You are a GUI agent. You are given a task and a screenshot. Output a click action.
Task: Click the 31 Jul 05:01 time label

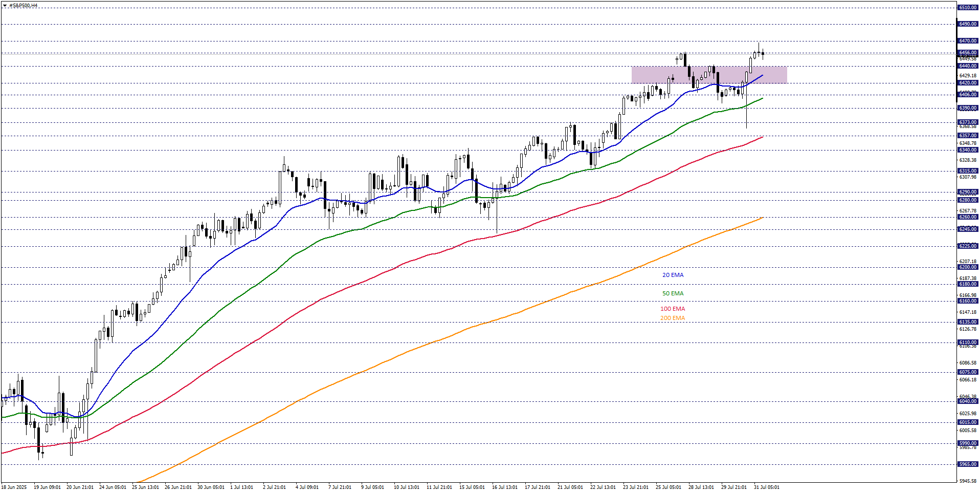coord(767,487)
